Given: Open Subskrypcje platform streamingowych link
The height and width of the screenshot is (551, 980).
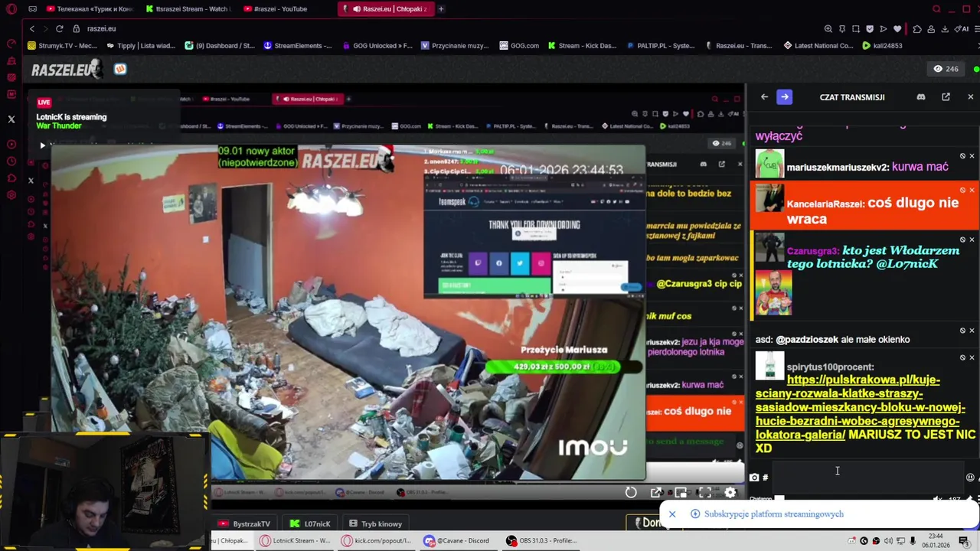Looking at the screenshot, I should click(x=773, y=514).
